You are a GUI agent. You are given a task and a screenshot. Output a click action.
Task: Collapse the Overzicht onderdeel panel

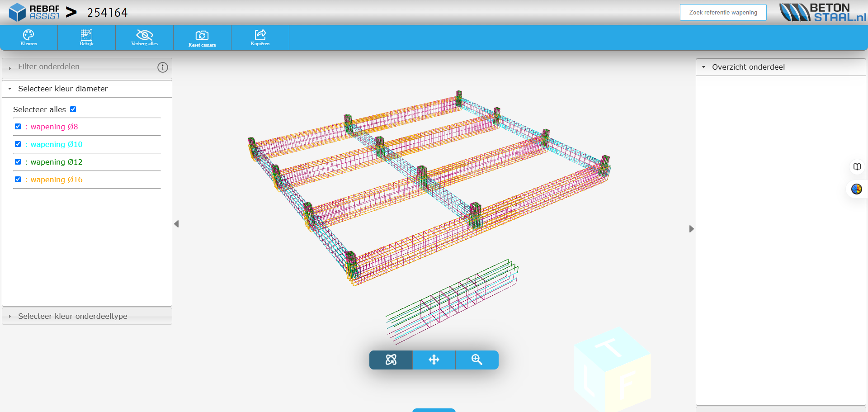pos(748,67)
